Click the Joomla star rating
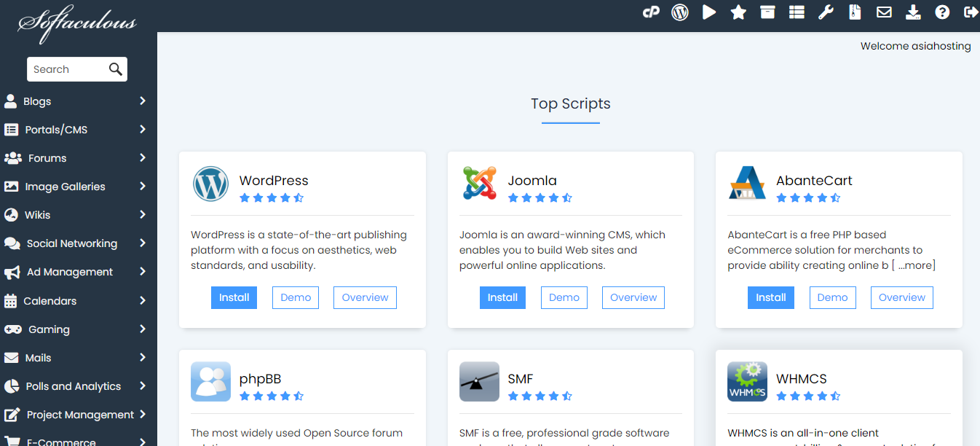The image size is (980, 446). pyautogui.click(x=540, y=197)
